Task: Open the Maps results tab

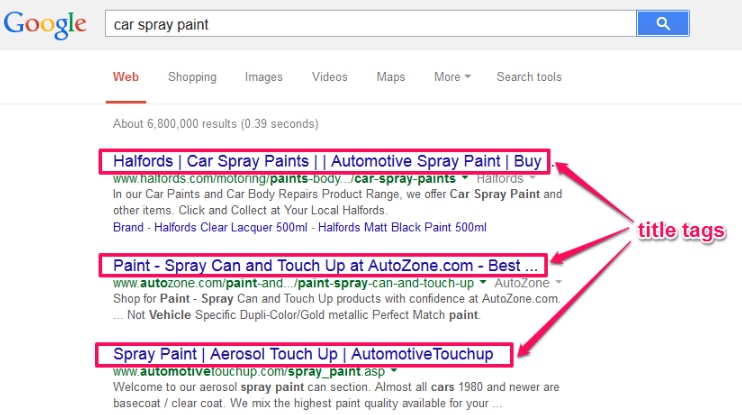Action: tap(391, 77)
